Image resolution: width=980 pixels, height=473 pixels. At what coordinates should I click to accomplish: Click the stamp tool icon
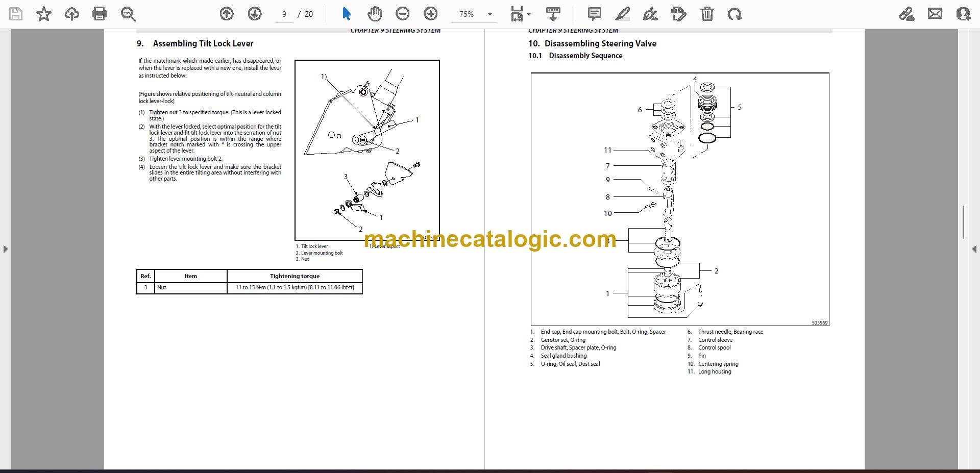679,14
